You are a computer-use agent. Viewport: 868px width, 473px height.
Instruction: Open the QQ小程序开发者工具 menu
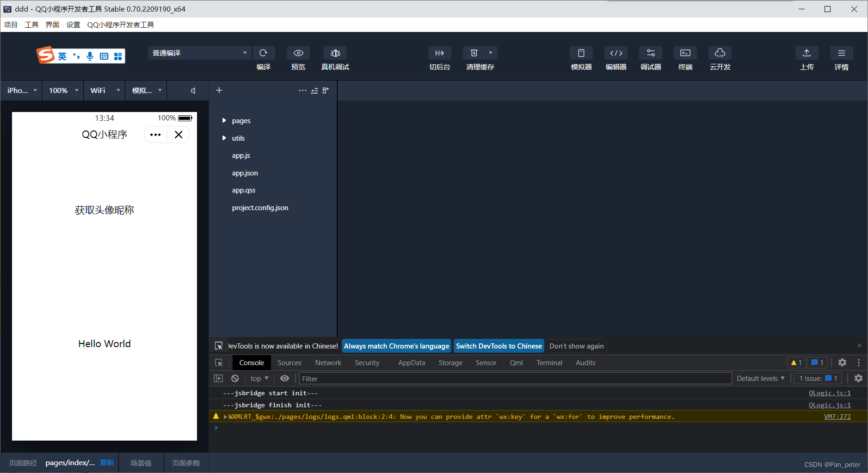tap(121, 25)
